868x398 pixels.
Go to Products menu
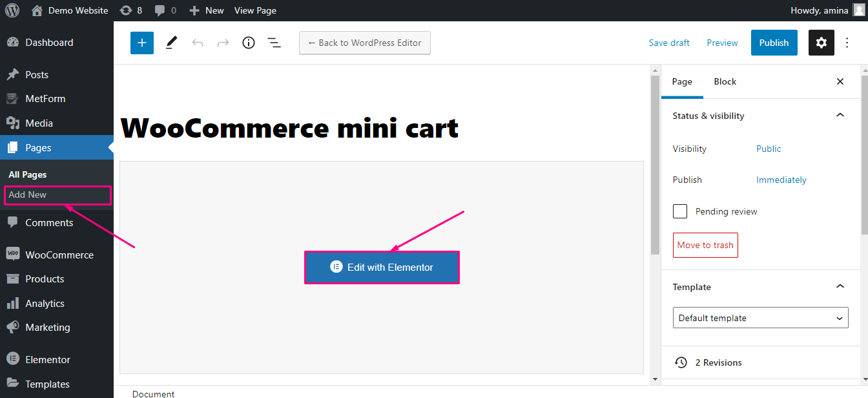coord(57,279)
